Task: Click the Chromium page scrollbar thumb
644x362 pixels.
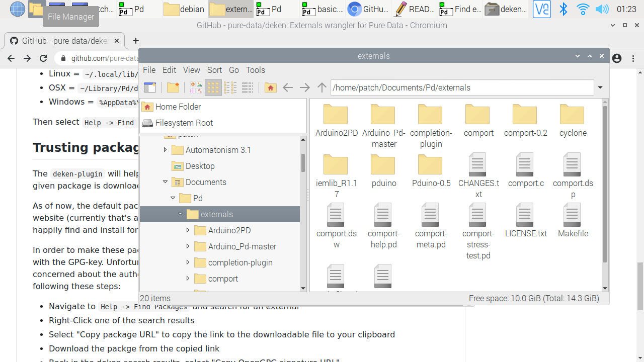Action: 640,287
